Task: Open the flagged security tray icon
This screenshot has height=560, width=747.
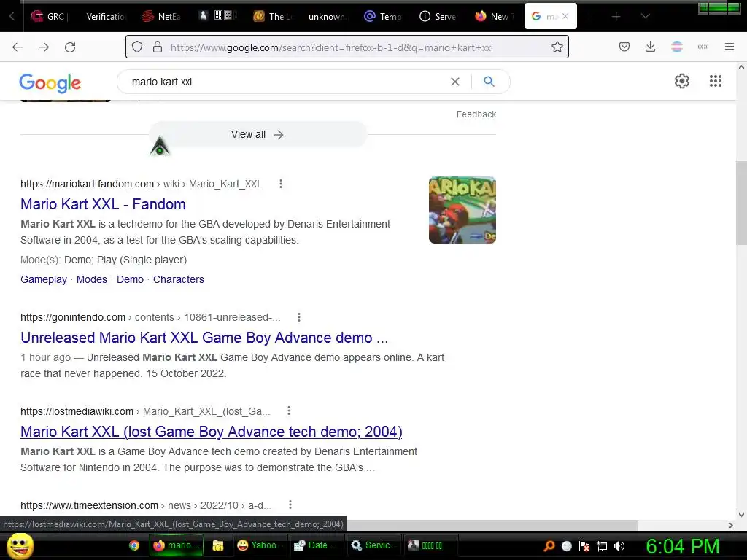Action: coord(584,546)
